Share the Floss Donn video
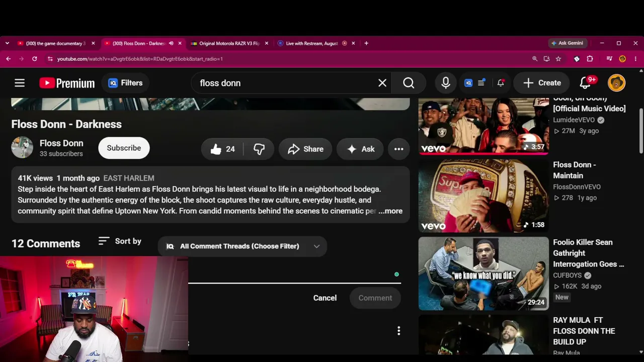 pyautogui.click(x=305, y=149)
